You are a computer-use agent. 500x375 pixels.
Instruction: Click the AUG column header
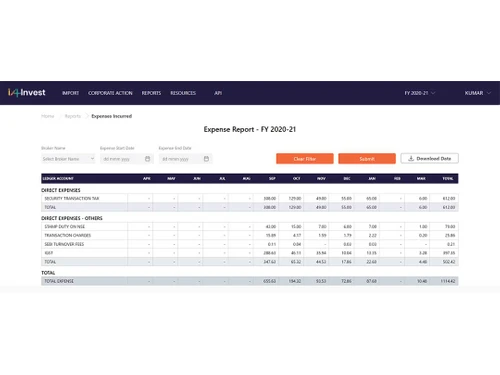[x=247, y=179]
